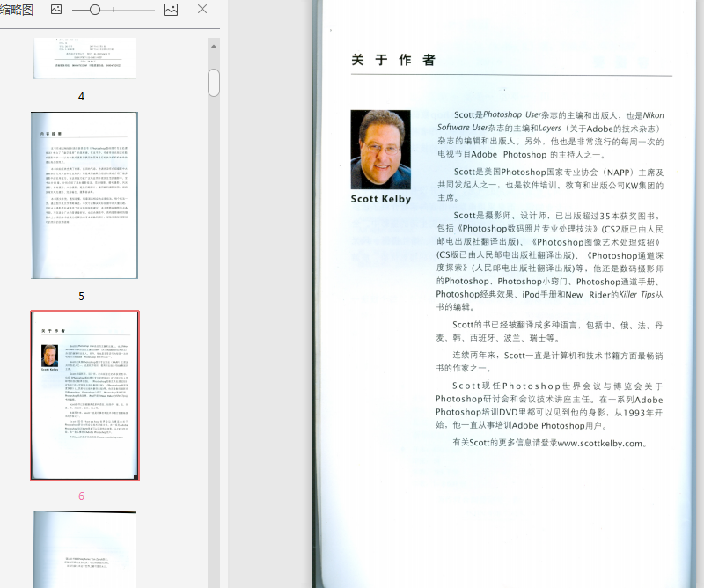704x588 pixels.
Task: Click page number 6 label
Action: click(x=81, y=496)
